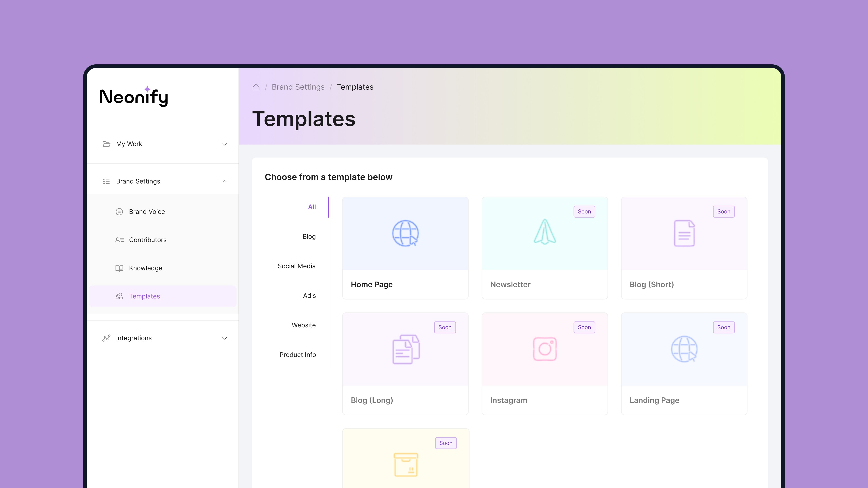The image size is (868, 488).
Task: Click the Brand Voice chat bubble icon
Action: (119, 211)
